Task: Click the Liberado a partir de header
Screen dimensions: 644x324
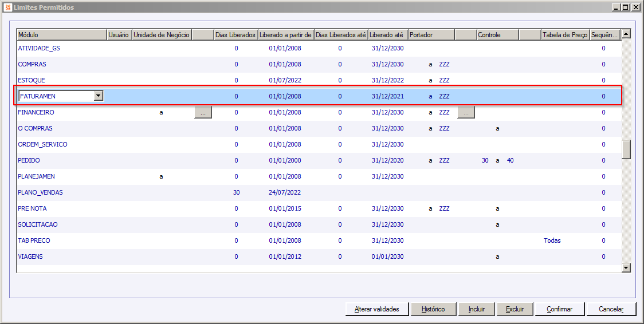Action: [286, 35]
